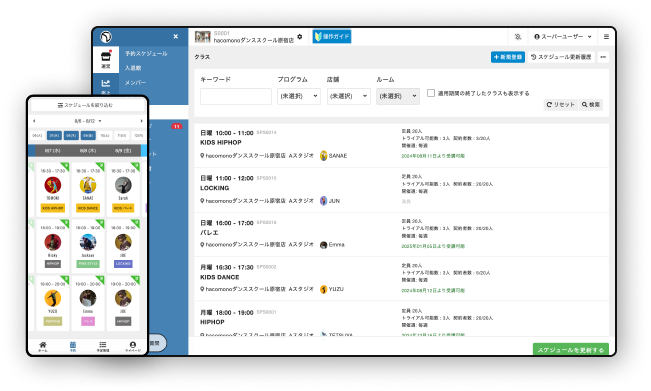The image size is (651, 391).
Task: Click the red 11 badge in the sidebar
Action: pyautogui.click(x=176, y=126)
